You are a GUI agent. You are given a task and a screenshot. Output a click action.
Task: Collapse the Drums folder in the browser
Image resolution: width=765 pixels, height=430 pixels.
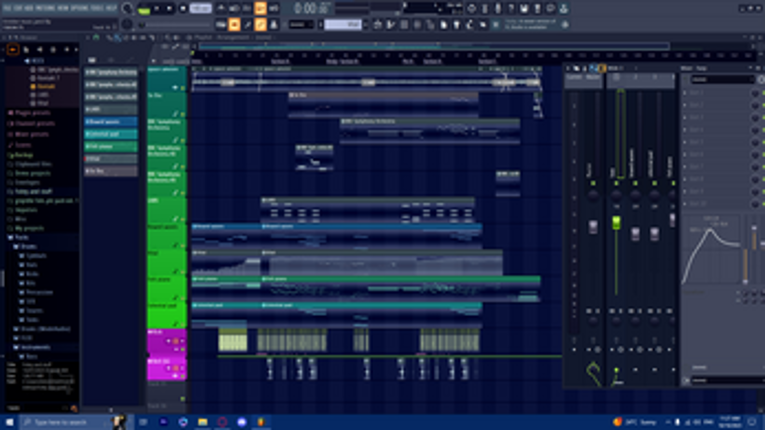(x=30, y=246)
